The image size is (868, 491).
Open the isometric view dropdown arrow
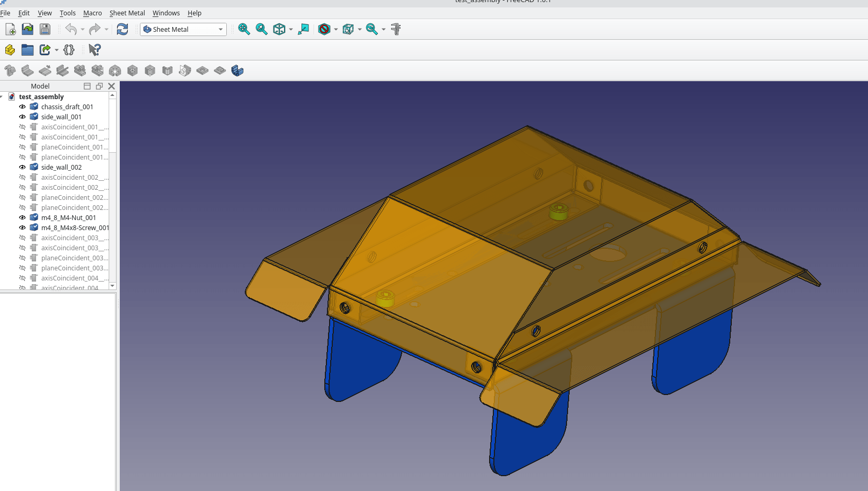(x=290, y=29)
